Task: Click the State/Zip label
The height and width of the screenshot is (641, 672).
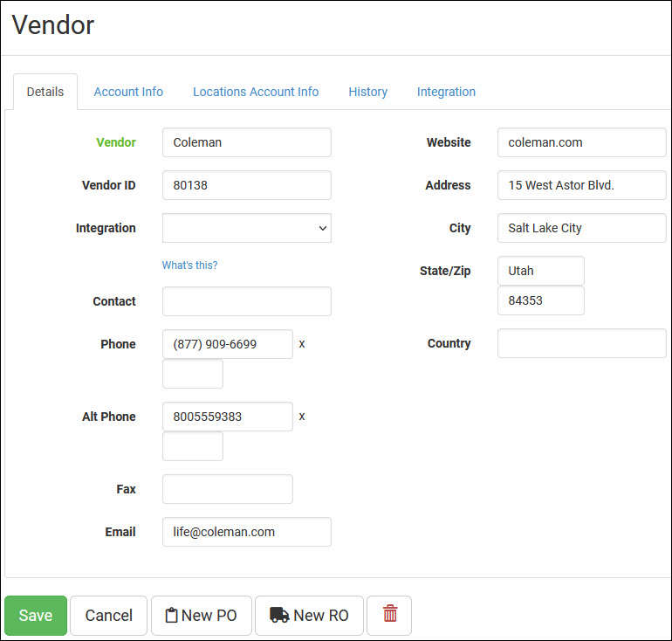Action: coord(445,271)
